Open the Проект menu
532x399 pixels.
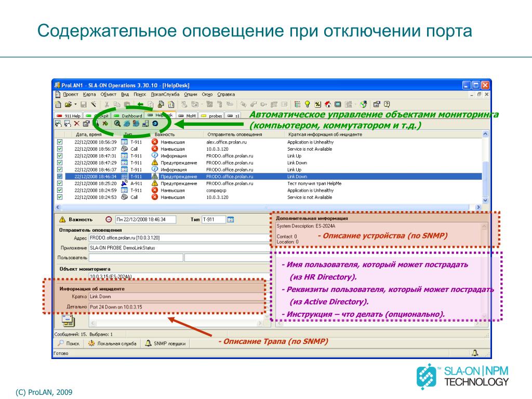pos(71,95)
